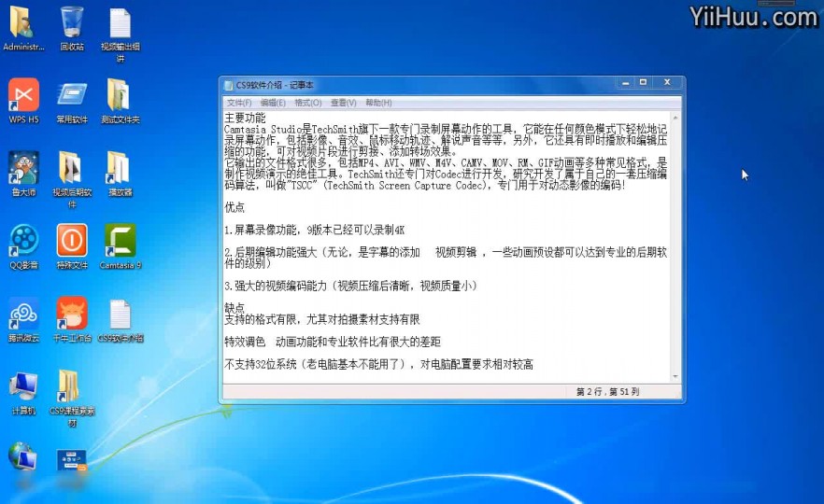Select the blue screenshot-style desktop icon
This screenshot has height=504, width=824.
point(71,460)
